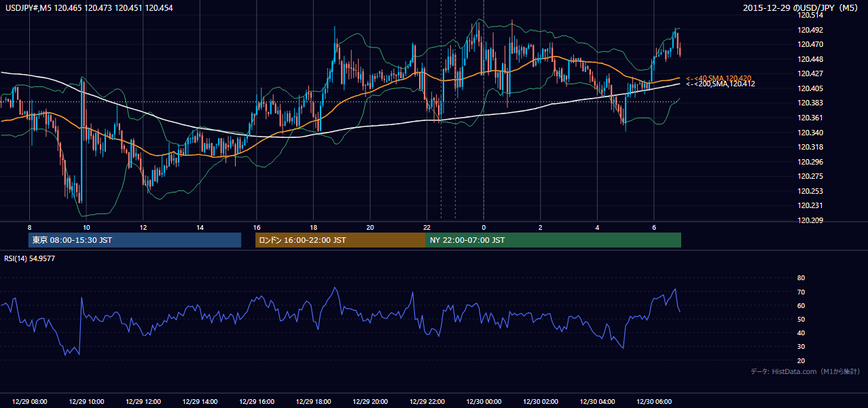Click the 12/29 14:00 bottom time label
The height and width of the screenshot is (408, 868).
point(200,402)
